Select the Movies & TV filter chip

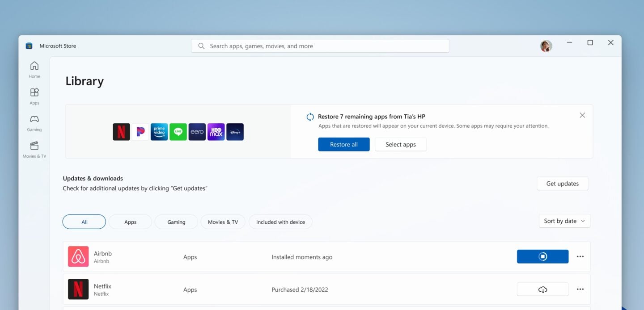[x=223, y=222]
